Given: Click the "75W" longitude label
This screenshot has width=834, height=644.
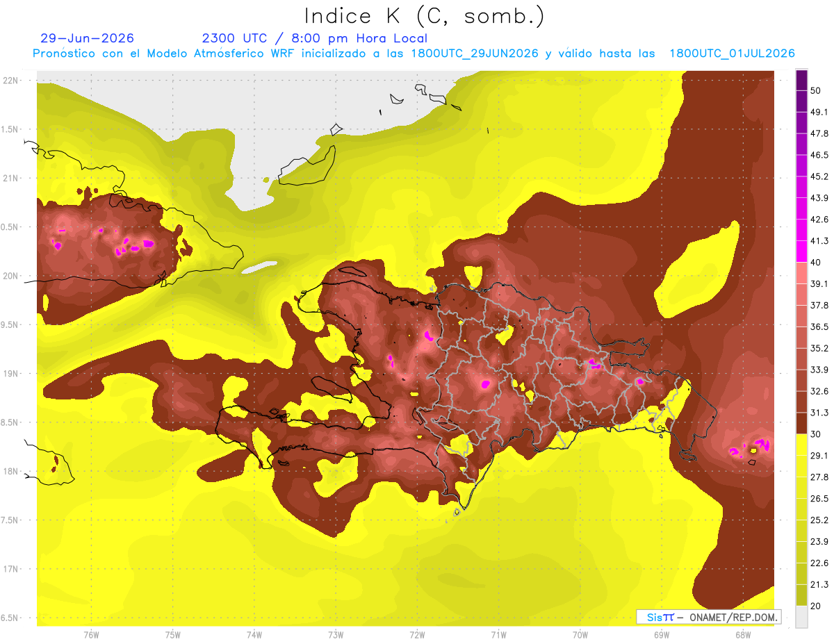Looking at the screenshot, I should (172, 634).
